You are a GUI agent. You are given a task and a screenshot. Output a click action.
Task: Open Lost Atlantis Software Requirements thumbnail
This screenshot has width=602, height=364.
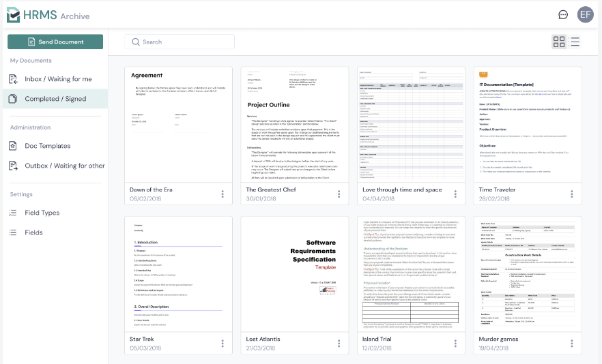point(294,274)
